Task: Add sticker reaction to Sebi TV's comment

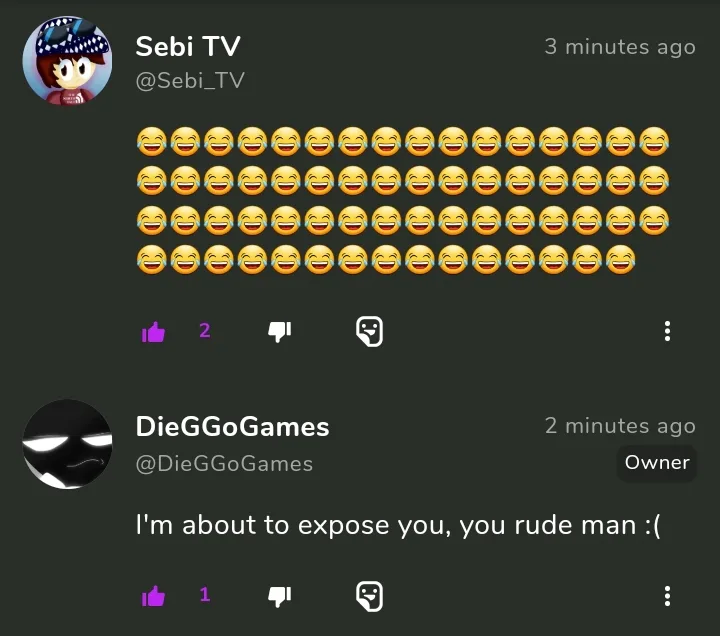Action: [370, 331]
